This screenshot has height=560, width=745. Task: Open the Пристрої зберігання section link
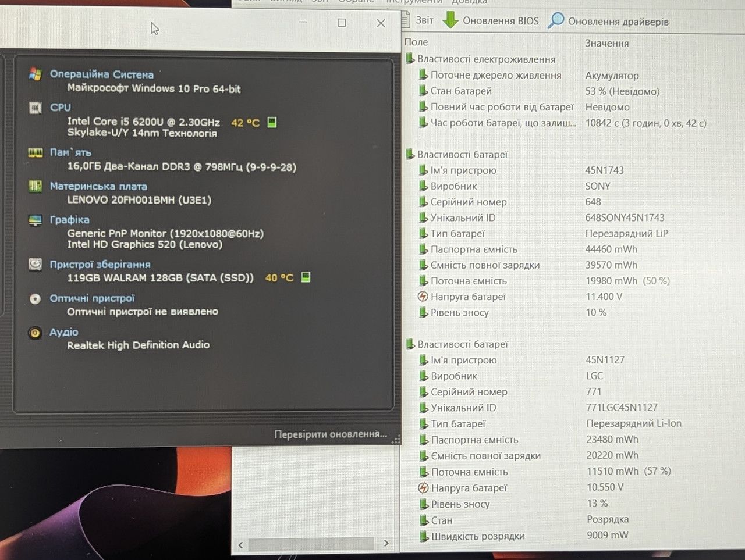[x=100, y=264]
